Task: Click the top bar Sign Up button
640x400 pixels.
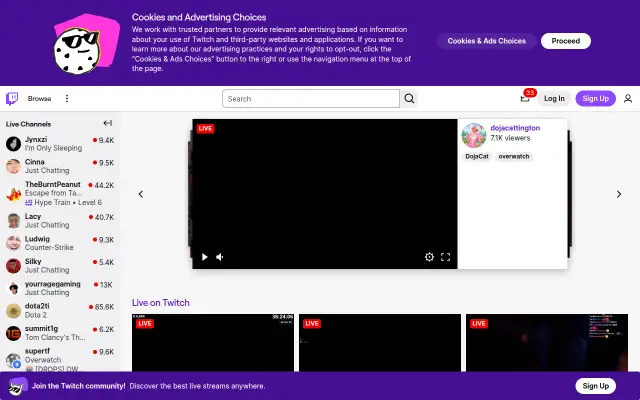Action: click(596, 98)
